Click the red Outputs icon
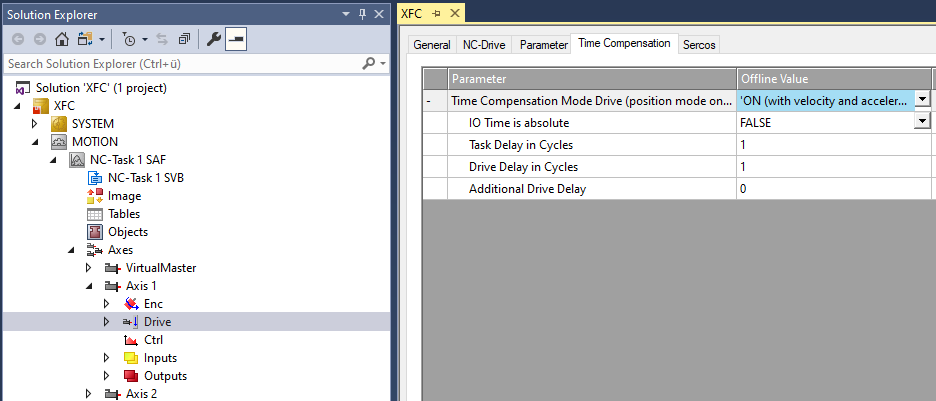The image size is (936, 401). [131, 376]
